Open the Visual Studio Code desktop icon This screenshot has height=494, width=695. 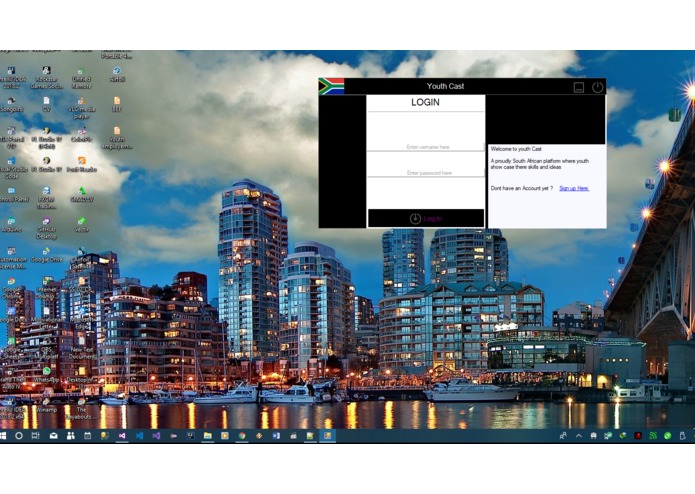pyautogui.click(x=12, y=168)
